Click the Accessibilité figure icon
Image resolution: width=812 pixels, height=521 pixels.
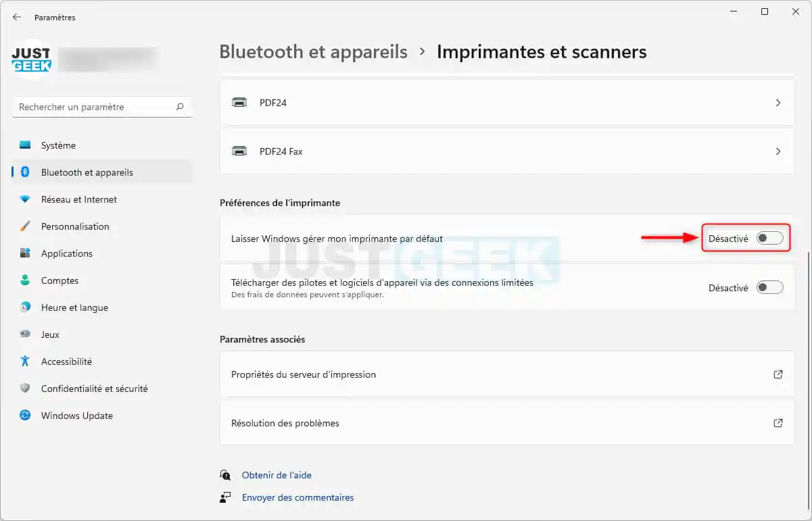[x=25, y=362]
